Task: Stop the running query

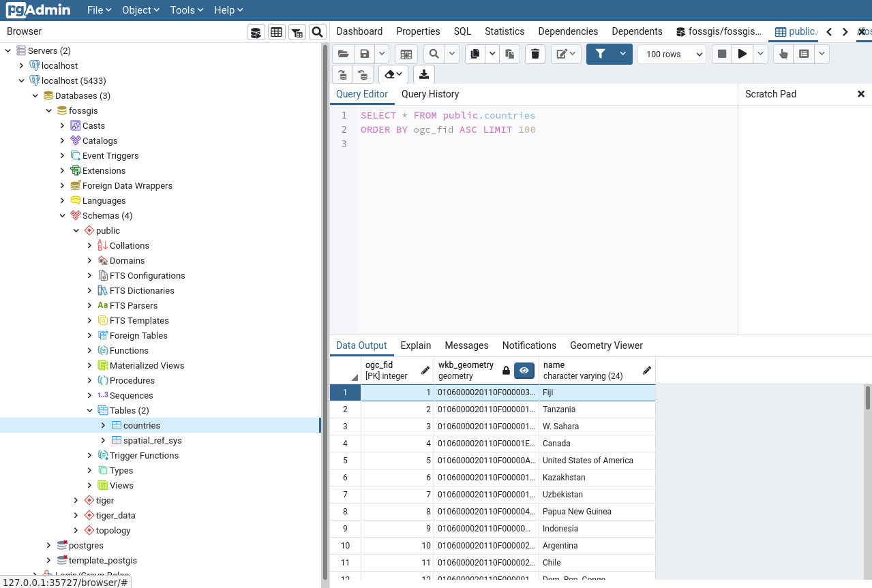Action: (x=721, y=54)
